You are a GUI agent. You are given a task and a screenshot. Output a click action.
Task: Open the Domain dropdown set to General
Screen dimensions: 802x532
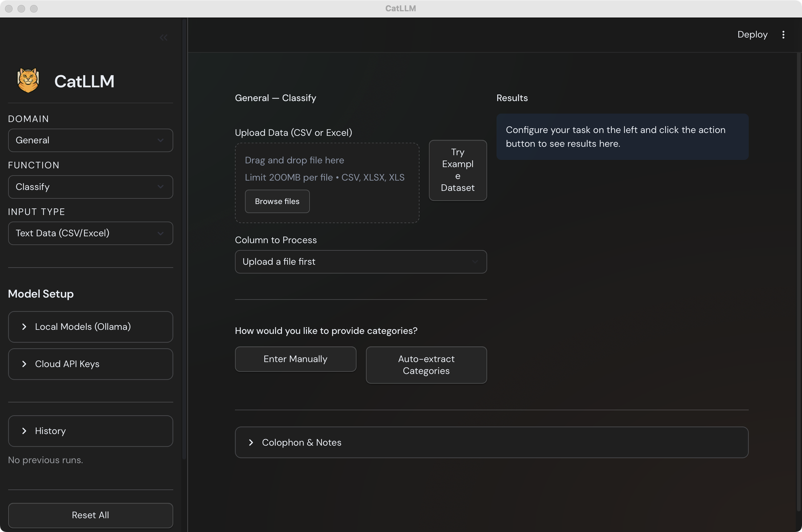click(90, 140)
